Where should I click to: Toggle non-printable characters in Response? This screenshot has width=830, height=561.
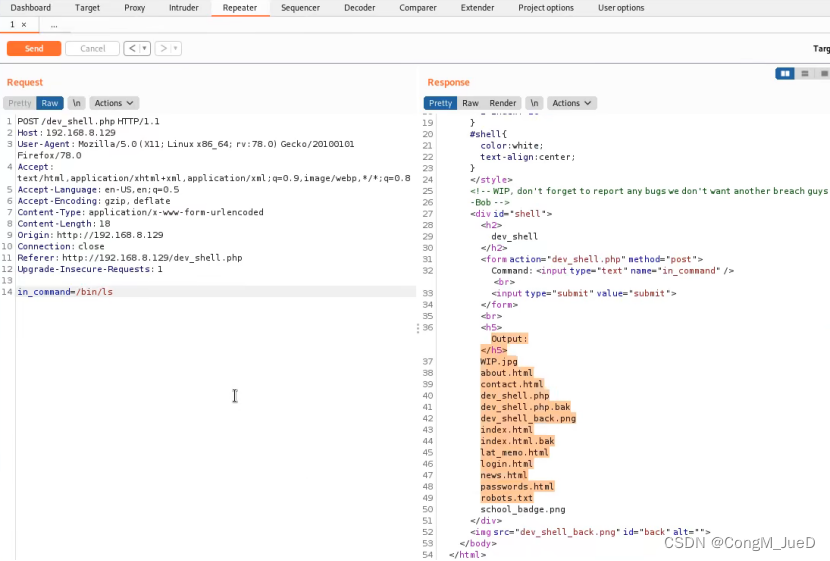point(534,103)
